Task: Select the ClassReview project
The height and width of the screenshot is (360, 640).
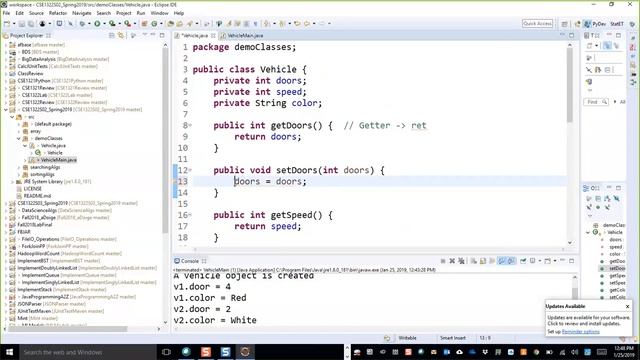Action: click(x=30, y=73)
